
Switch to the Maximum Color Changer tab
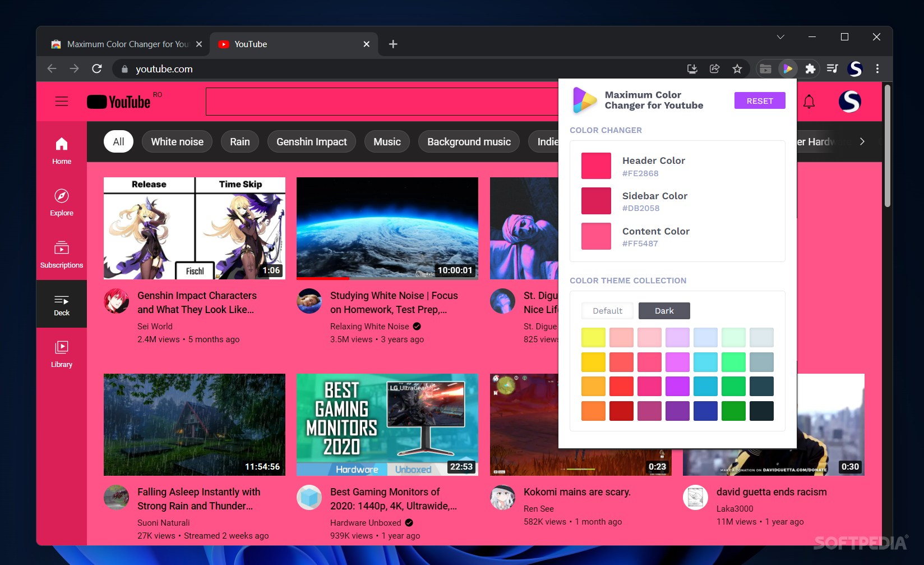tap(127, 44)
